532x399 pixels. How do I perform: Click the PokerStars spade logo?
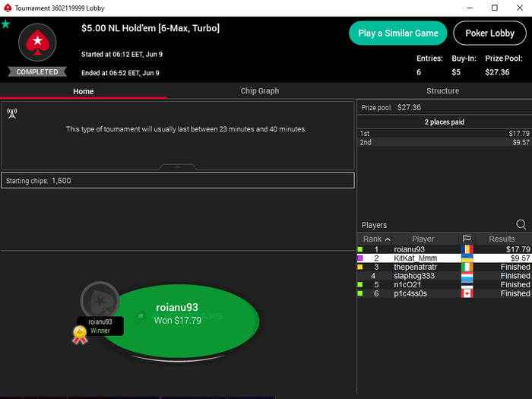[37, 43]
